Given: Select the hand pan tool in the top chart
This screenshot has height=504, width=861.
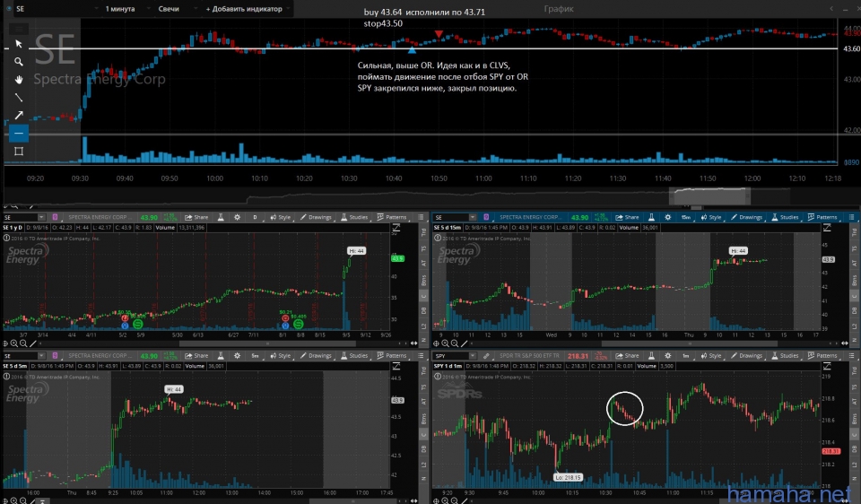Looking at the screenshot, I should point(19,80).
